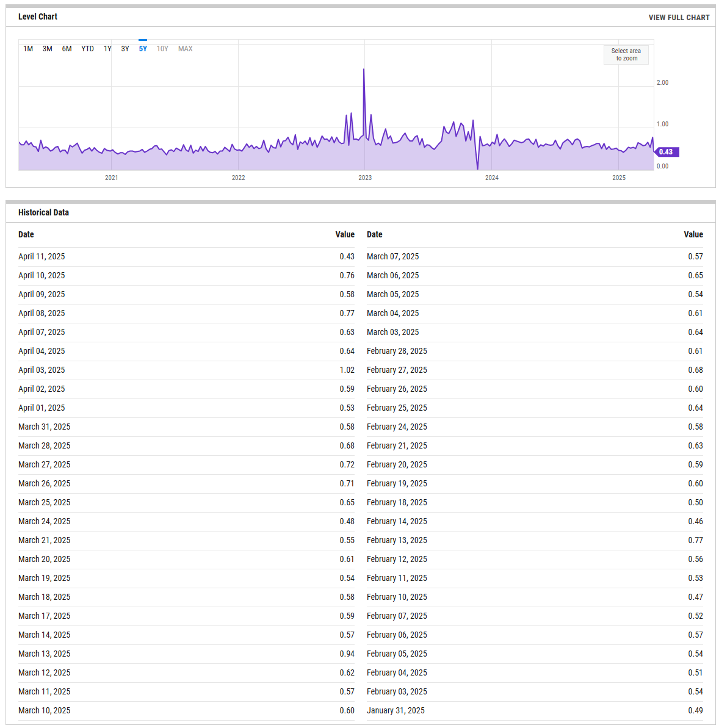Screen dimensions: 719x728
Task: Click the chart spike near 2023
Action: [x=364, y=70]
